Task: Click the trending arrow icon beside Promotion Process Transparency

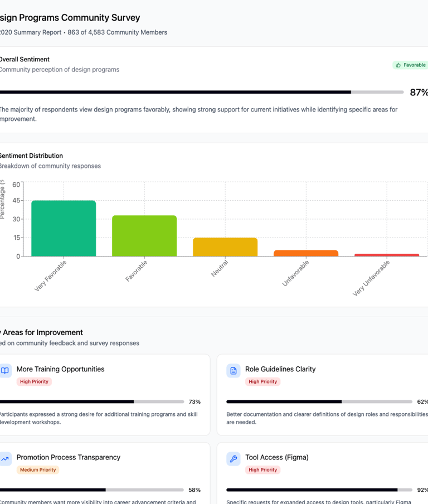Action: [x=5, y=459]
